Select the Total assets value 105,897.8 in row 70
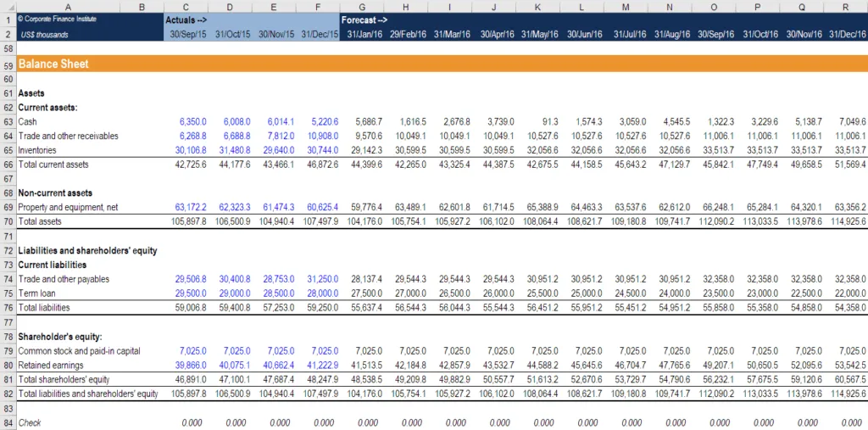Image resolution: width=868 pixels, height=430 pixels. pos(189,221)
